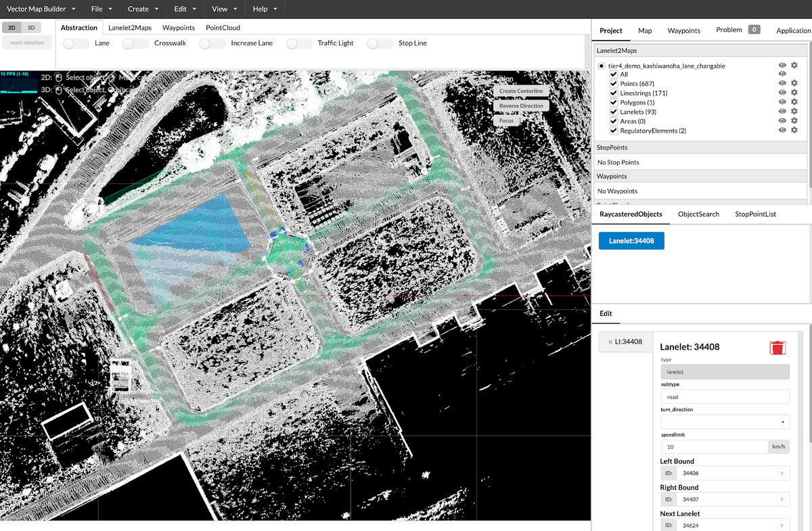Open the Application tab

[793, 30]
